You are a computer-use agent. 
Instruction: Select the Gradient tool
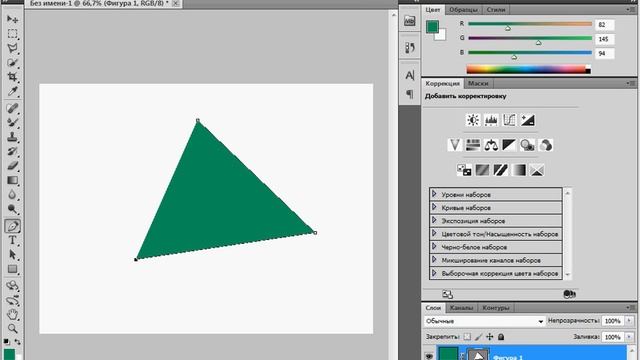(x=12, y=180)
